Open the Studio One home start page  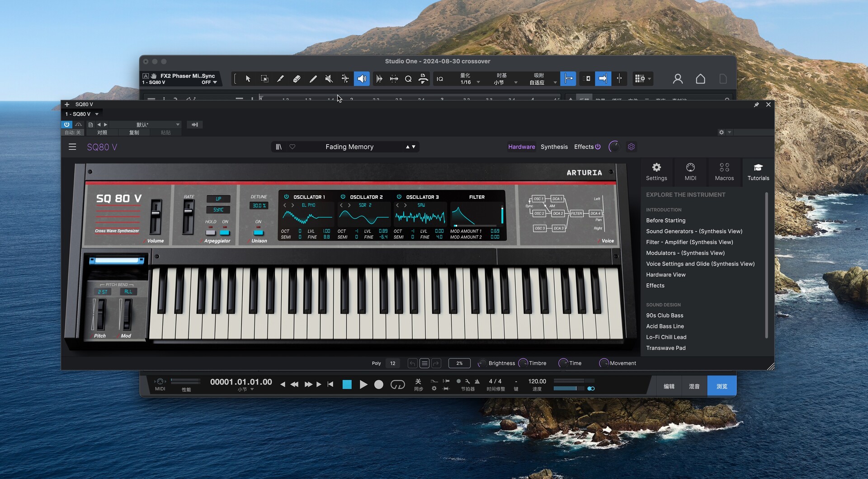coord(700,79)
